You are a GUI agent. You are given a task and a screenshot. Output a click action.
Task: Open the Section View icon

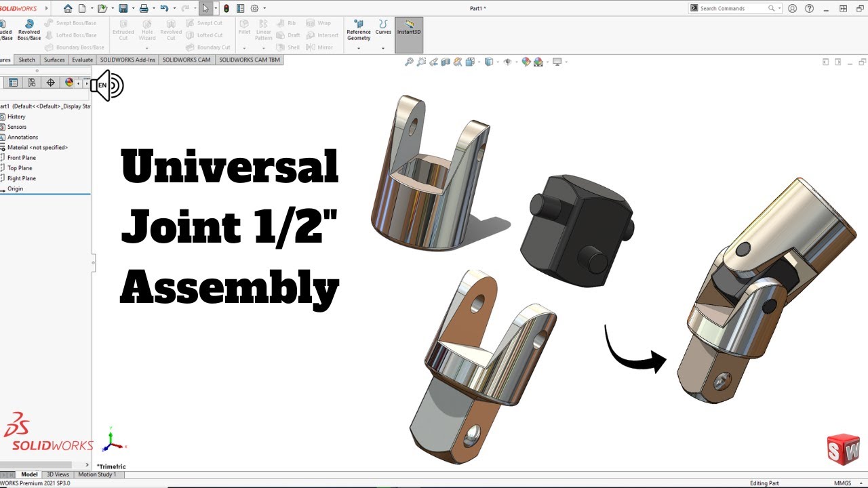[446, 62]
